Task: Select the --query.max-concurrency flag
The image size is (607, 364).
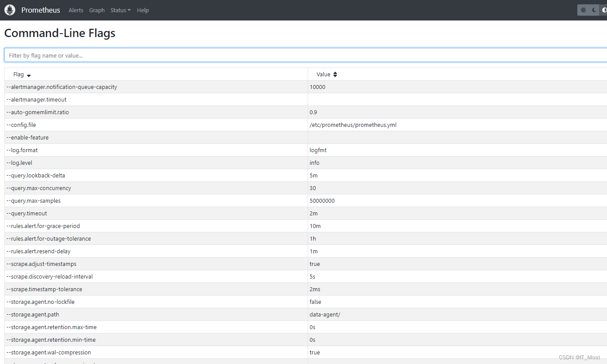Action: click(39, 188)
